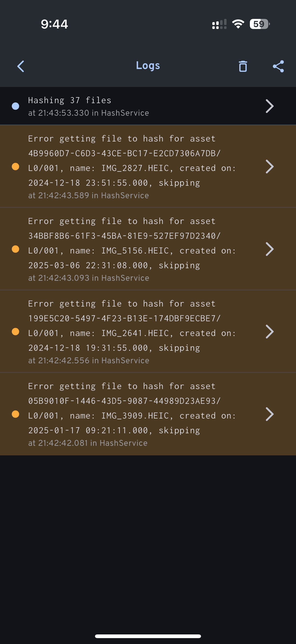Tap the 9:44 clock in status bar

point(54,24)
